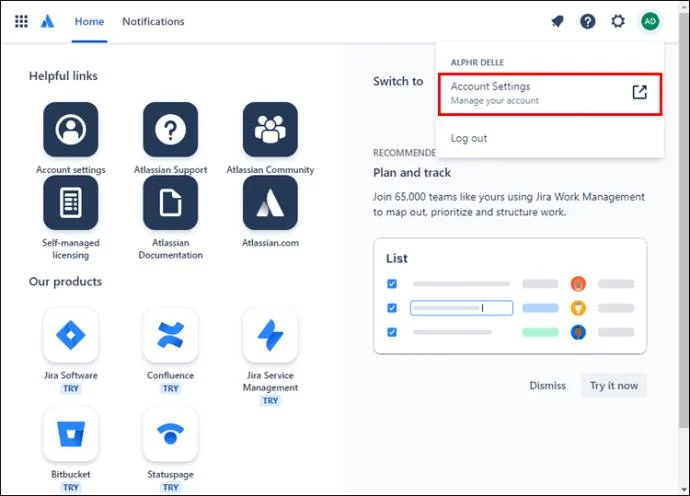Image resolution: width=690 pixels, height=496 pixels.
Task: Open the app switcher grid icon
Action: (x=21, y=21)
